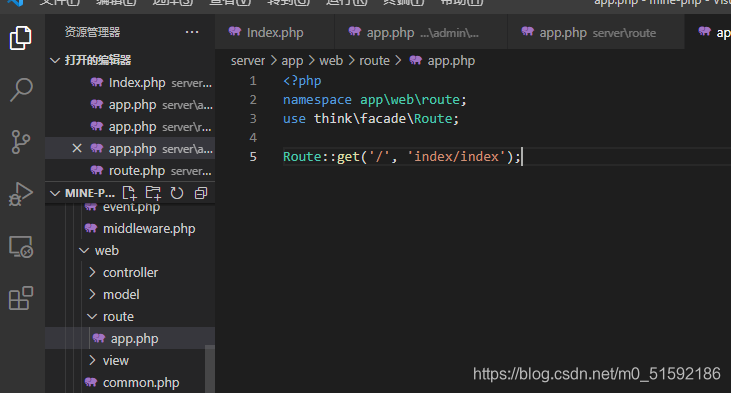Screen dimensions: 731x393
Task: Click the New Folder icon in MINE-P section
Action: pyautogui.click(x=153, y=193)
